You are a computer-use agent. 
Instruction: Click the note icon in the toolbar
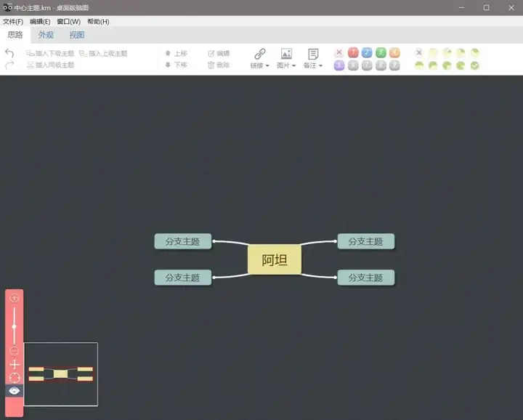tap(313, 54)
